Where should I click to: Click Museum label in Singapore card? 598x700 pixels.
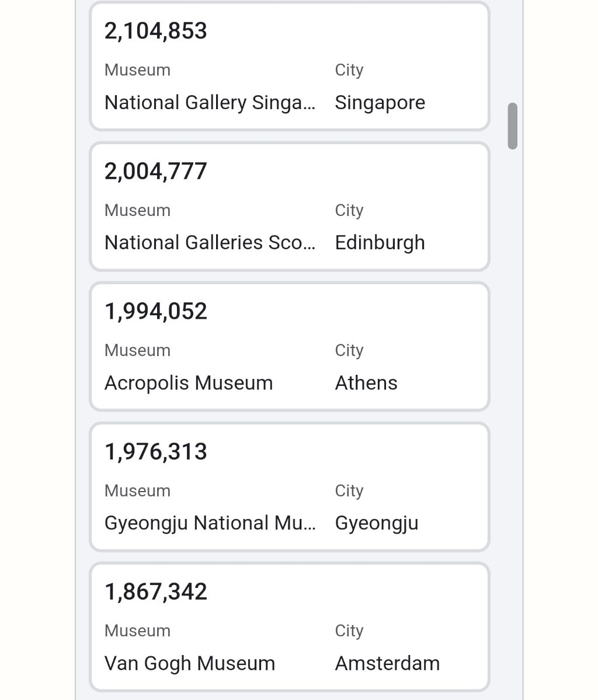[138, 70]
